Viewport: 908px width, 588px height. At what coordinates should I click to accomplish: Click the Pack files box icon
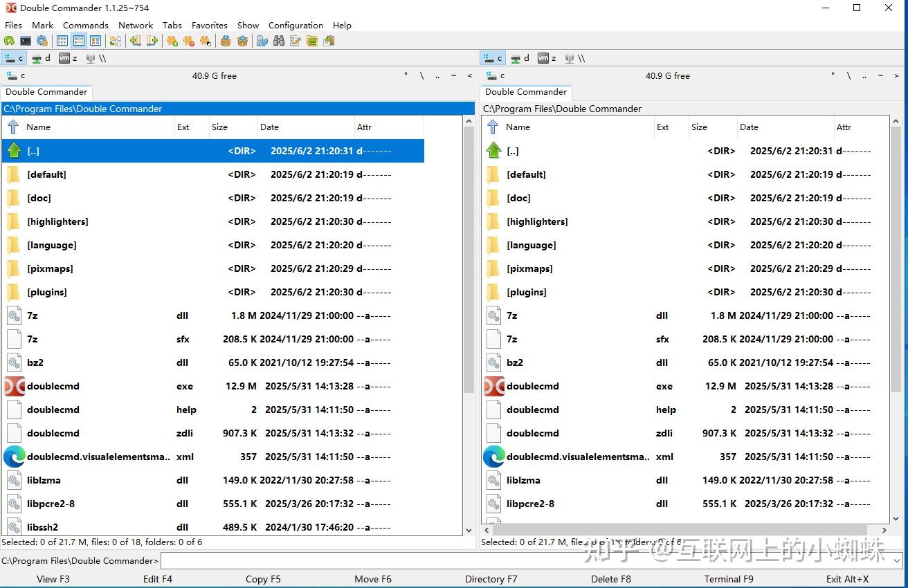(x=226, y=41)
